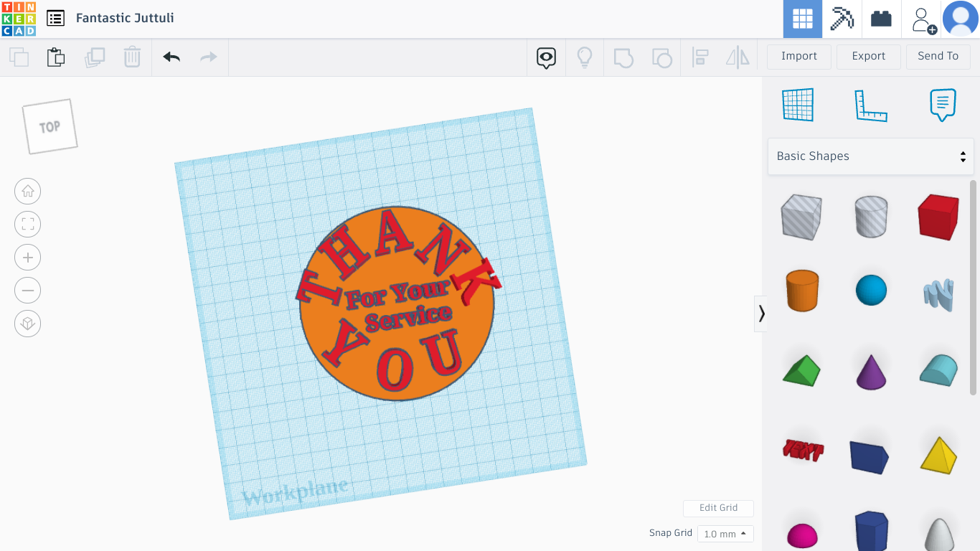Pick the purple Cone shape
This screenshot has width=980, height=551.
point(871,371)
